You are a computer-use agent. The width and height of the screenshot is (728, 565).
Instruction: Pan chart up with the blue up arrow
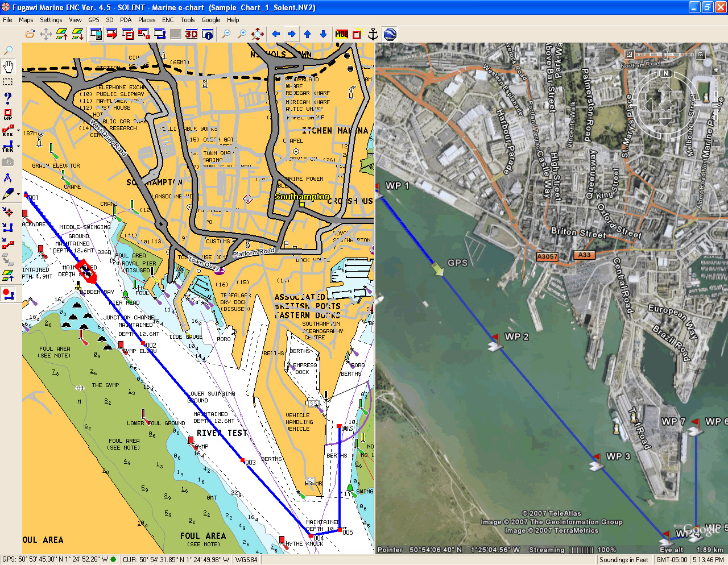[308, 34]
